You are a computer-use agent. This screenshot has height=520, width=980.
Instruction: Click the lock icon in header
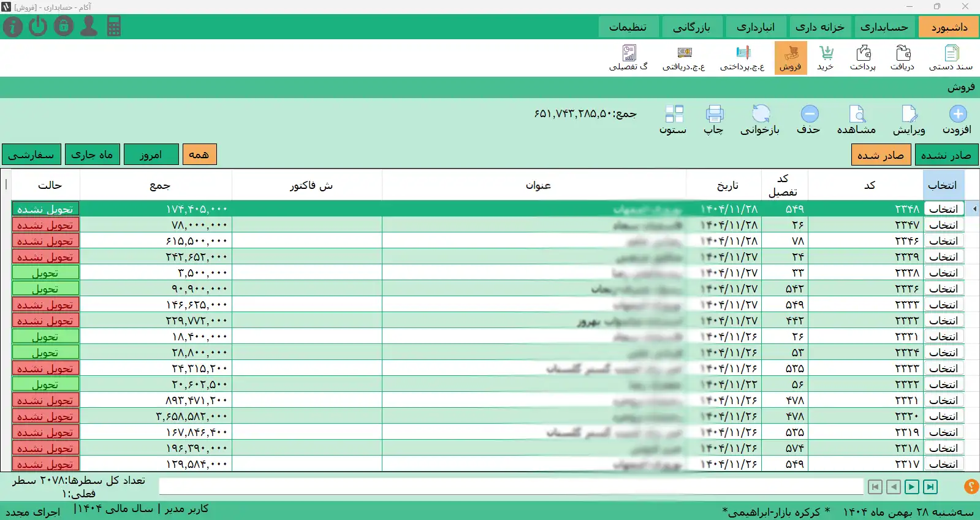coord(64,26)
